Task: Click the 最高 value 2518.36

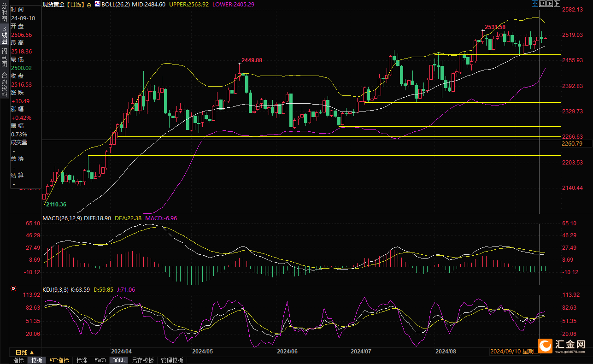Action: [21, 51]
